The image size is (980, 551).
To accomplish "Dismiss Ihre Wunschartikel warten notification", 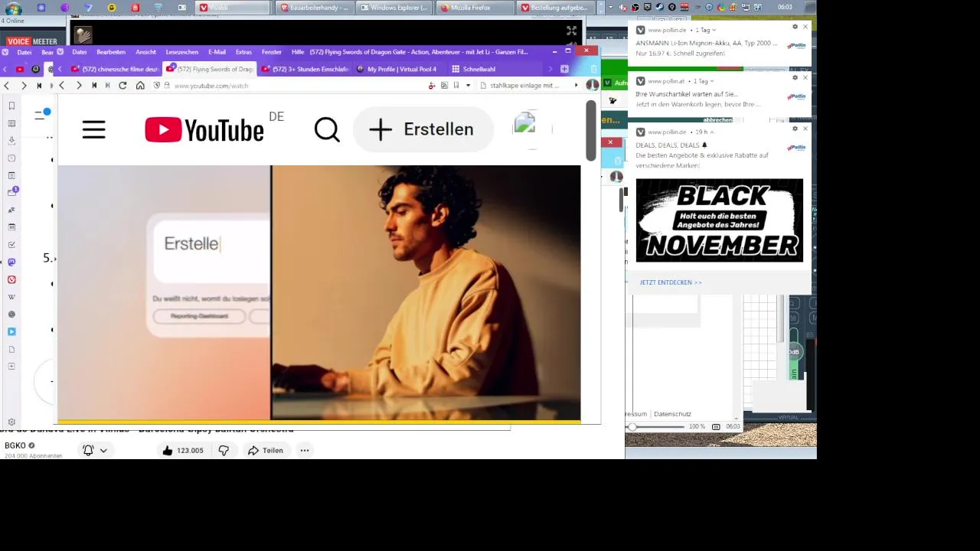I will (x=805, y=77).
